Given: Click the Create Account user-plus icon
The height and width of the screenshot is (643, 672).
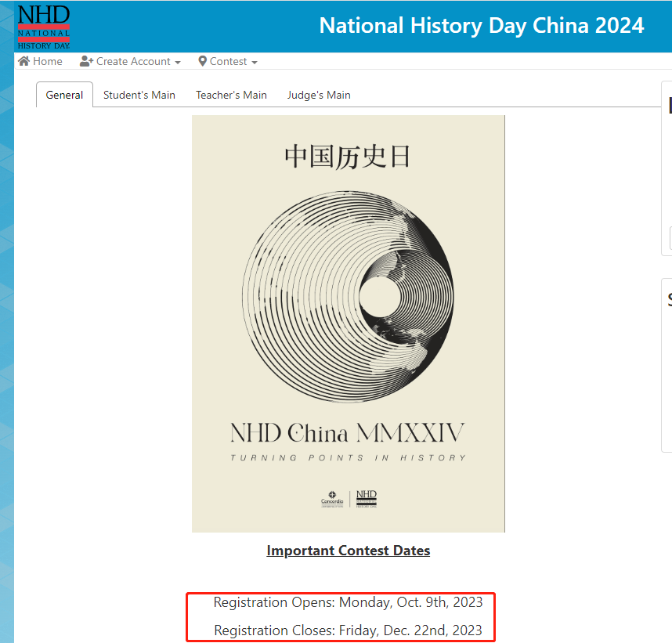Looking at the screenshot, I should [86, 61].
